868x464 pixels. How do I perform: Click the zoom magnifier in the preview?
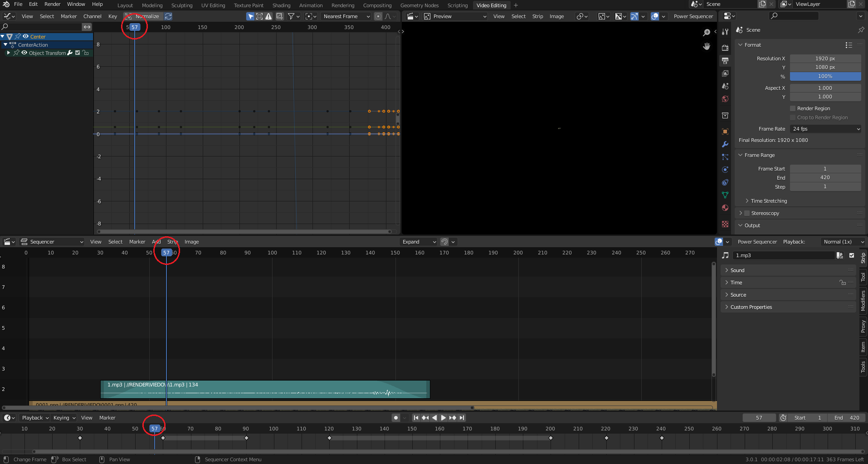point(707,33)
